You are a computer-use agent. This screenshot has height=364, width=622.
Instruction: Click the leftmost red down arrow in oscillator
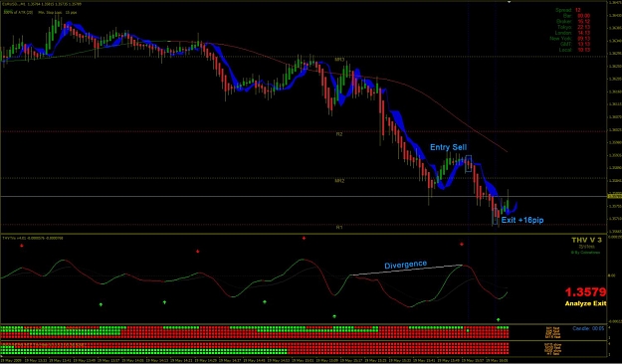[x=22, y=246]
